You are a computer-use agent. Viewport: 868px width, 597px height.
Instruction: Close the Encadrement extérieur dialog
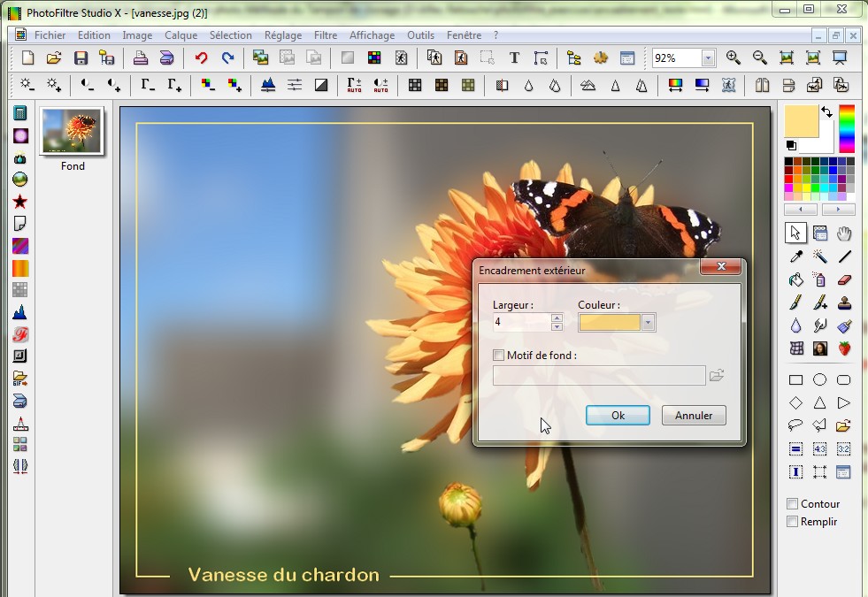[721, 267]
